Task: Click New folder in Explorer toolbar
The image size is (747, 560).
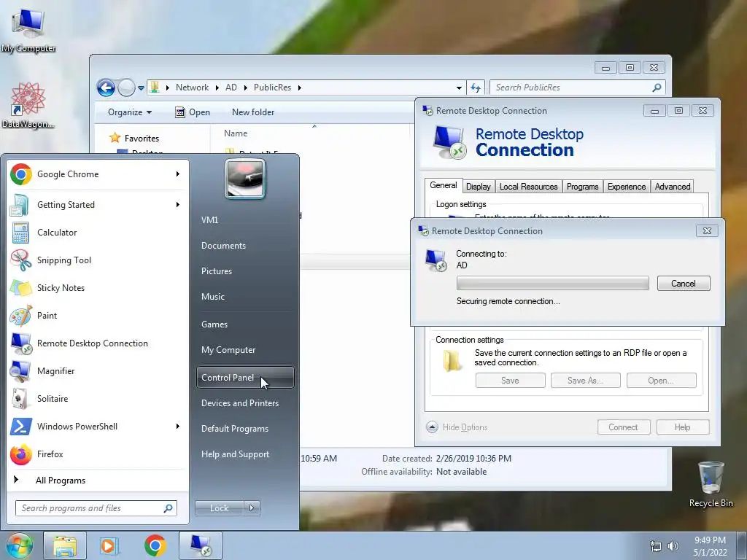Action: point(253,112)
